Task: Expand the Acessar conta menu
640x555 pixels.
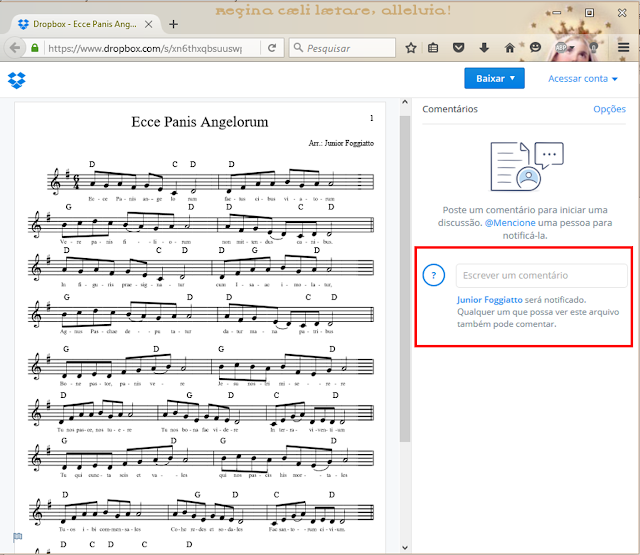Action: [582, 79]
